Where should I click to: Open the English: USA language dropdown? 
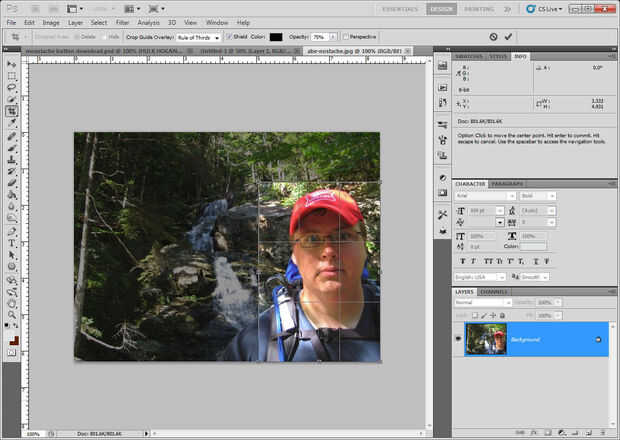pyautogui.click(x=480, y=277)
